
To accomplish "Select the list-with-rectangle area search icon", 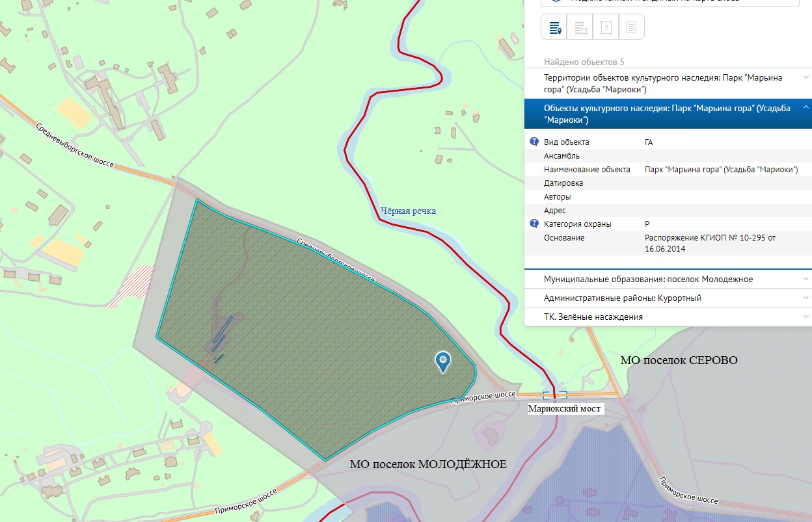I will 580,27.
